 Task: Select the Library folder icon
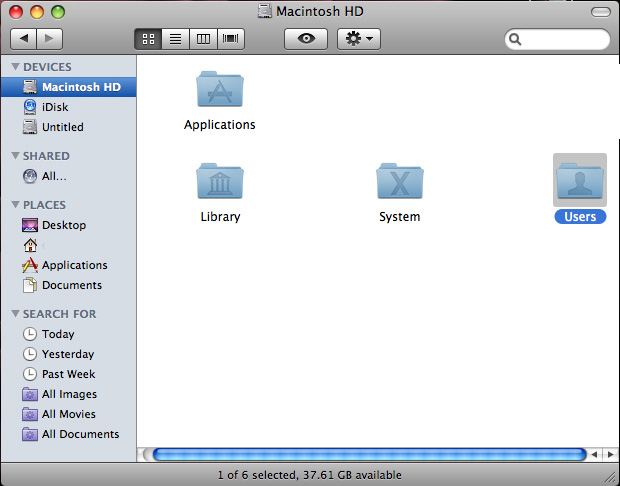(x=220, y=181)
